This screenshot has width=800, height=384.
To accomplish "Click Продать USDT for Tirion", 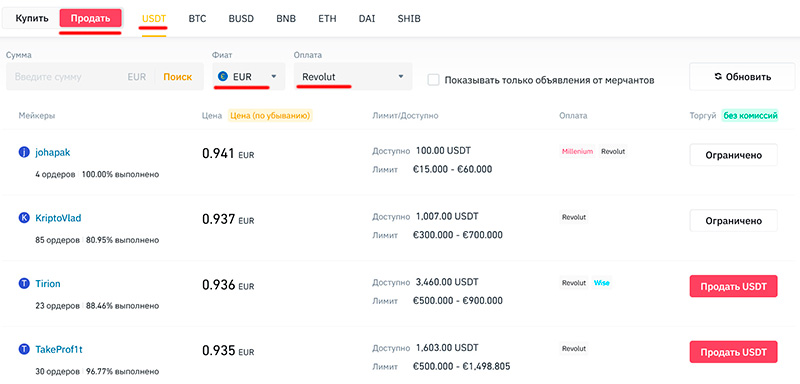I will tap(733, 287).
